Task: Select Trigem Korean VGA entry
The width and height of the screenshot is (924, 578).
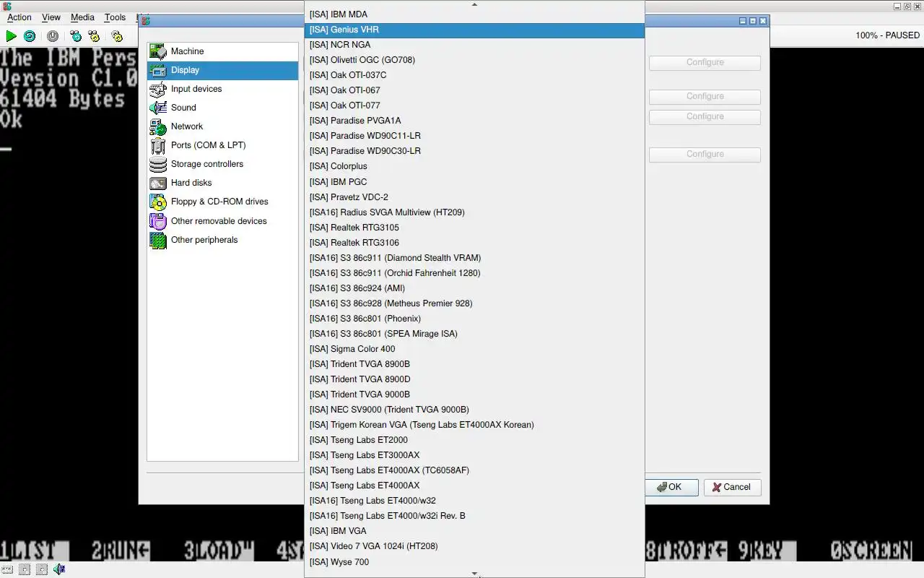Action: (x=474, y=425)
